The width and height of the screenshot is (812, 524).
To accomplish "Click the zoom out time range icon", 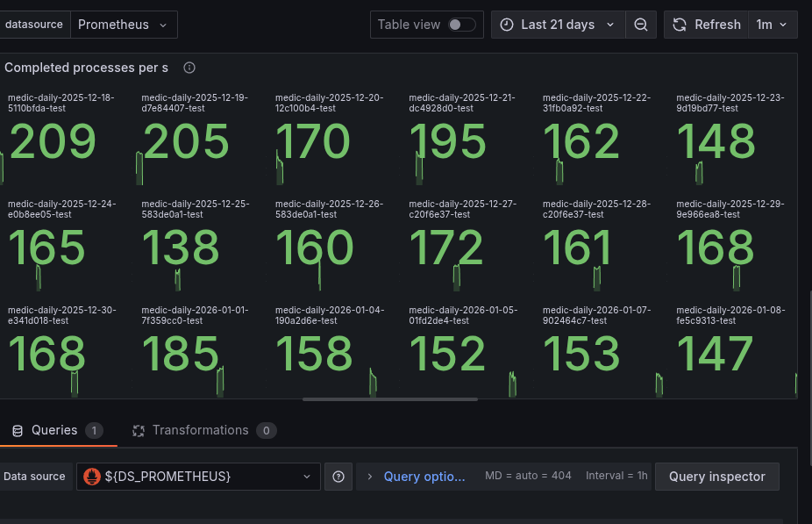I will (641, 25).
